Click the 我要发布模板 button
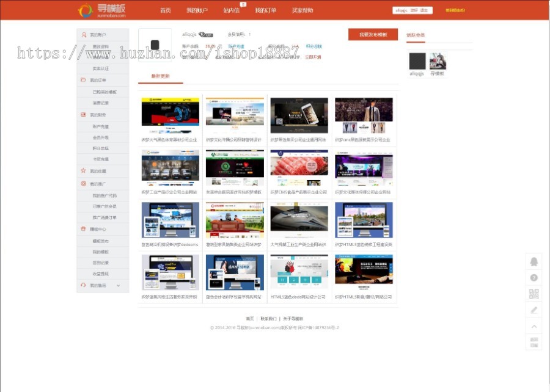 point(373,34)
